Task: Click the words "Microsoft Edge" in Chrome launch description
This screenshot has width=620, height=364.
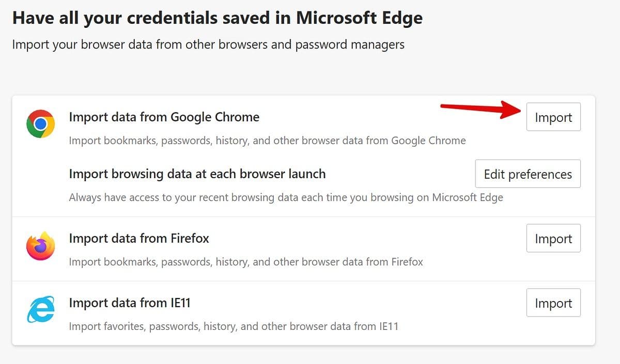Action: pyautogui.click(x=467, y=197)
